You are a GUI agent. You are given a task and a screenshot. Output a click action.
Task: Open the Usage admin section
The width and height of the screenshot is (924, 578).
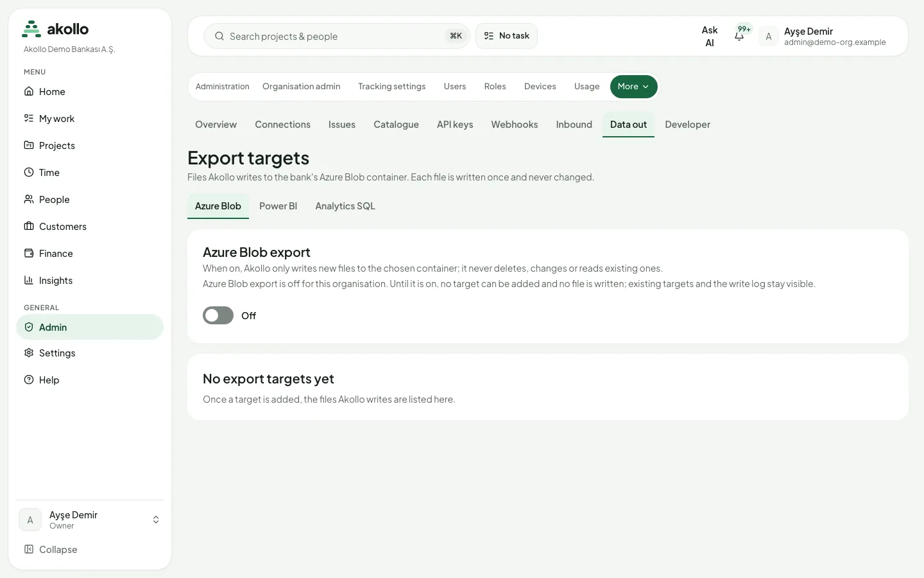click(587, 87)
